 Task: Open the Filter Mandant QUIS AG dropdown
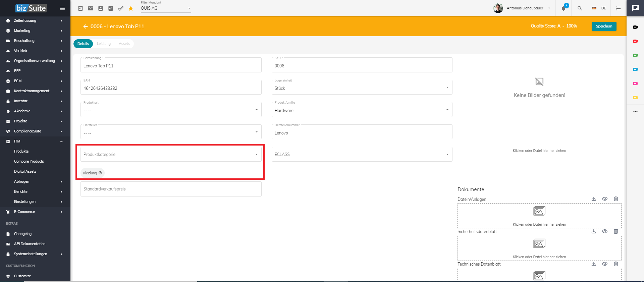click(166, 8)
